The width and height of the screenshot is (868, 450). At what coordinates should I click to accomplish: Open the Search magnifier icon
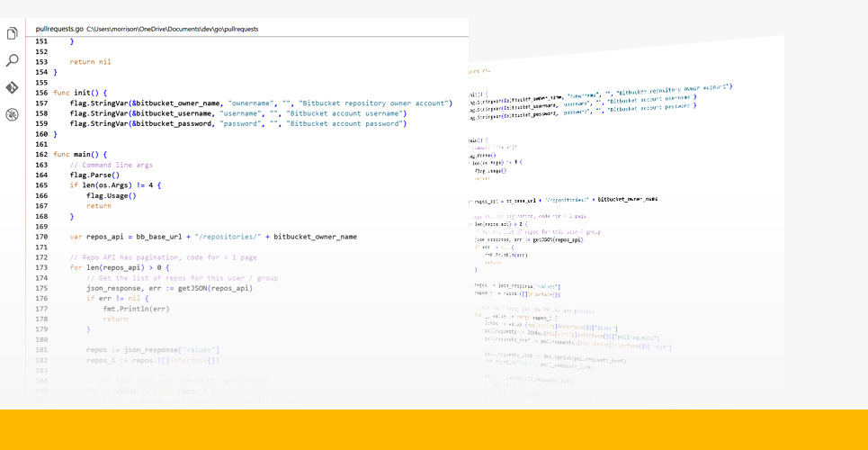[x=13, y=61]
